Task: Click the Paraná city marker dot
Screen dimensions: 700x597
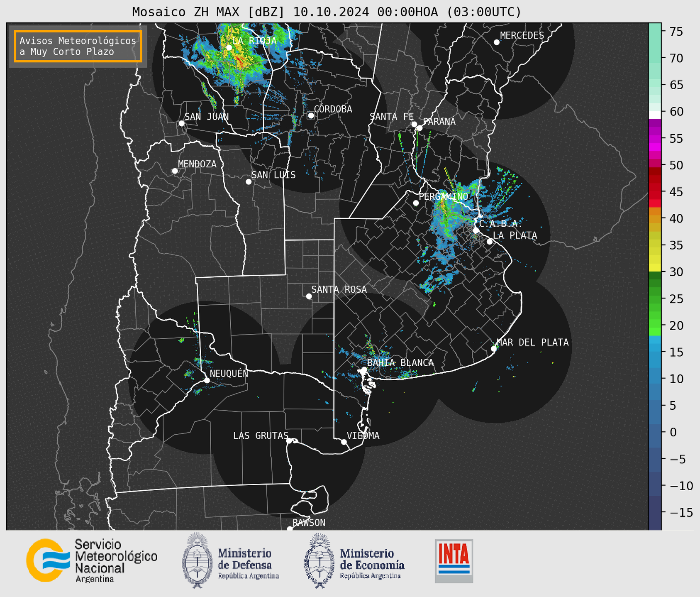Action: 420,128
